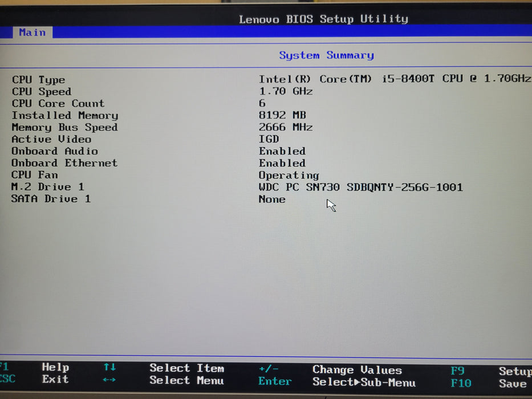Click the CPU Fan label

pos(35,175)
